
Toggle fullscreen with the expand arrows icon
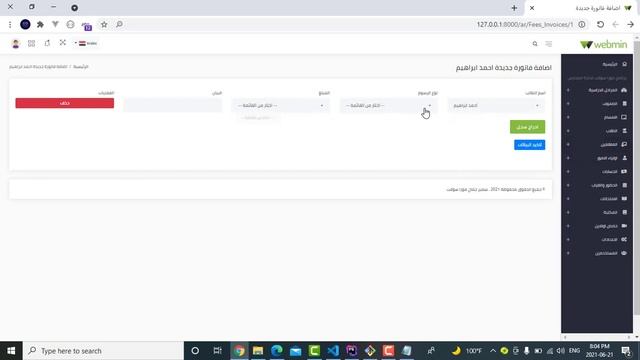pyautogui.click(x=62, y=42)
